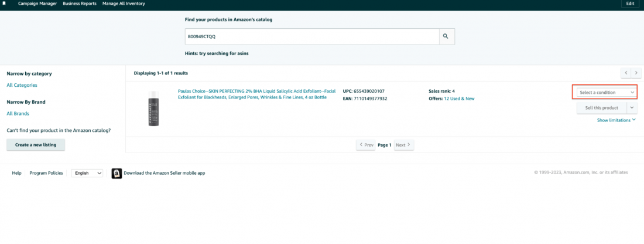Open the 12 Used & New offers link

pyautogui.click(x=459, y=99)
